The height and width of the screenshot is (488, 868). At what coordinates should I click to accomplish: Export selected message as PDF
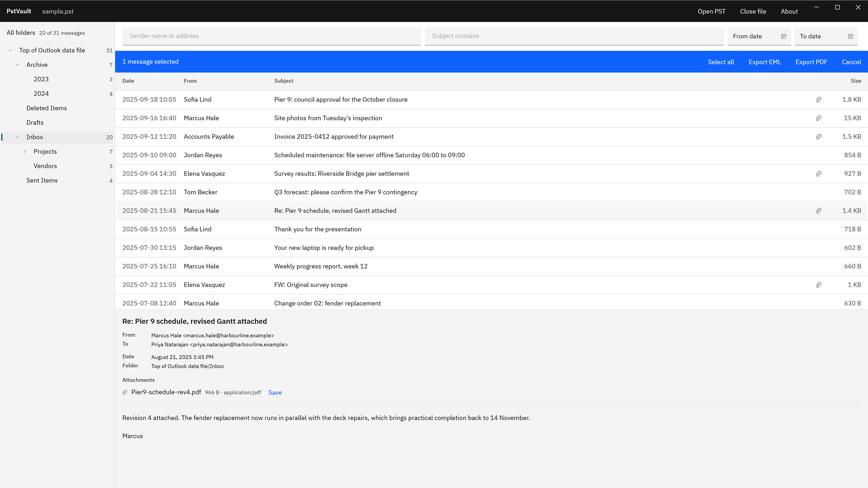click(811, 62)
